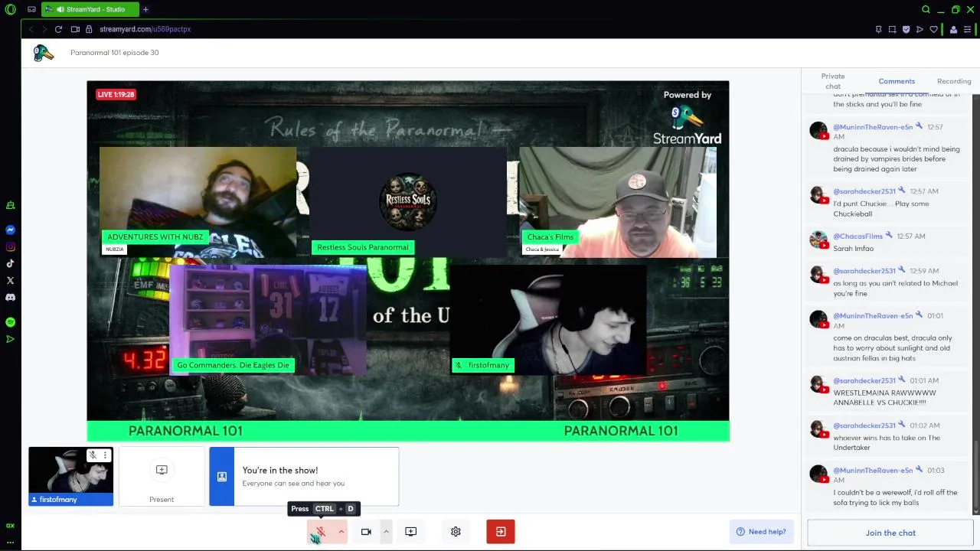The width and height of the screenshot is (980, 551).
Task: Take a snapshot with browser capture icon
Action: coord(892,29)
